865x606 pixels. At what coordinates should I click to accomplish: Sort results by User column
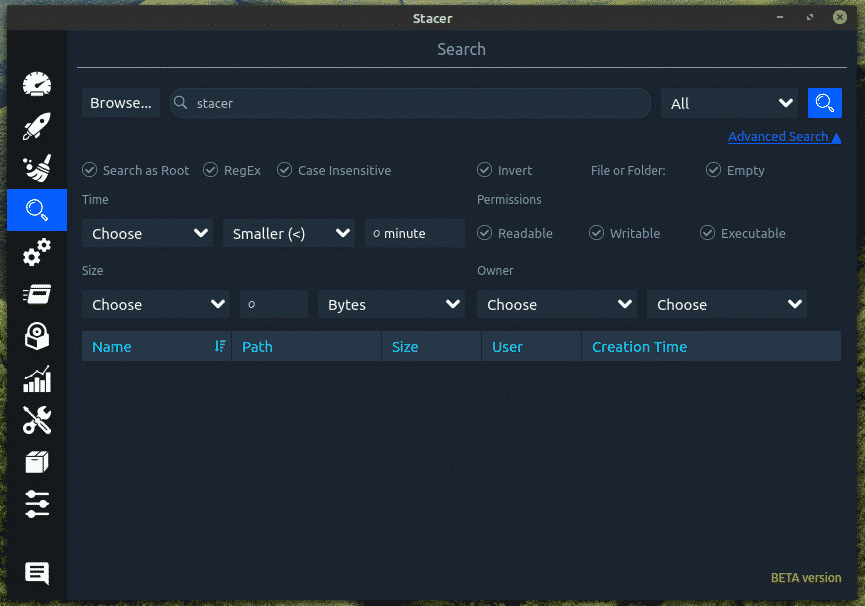click(532, 346)
